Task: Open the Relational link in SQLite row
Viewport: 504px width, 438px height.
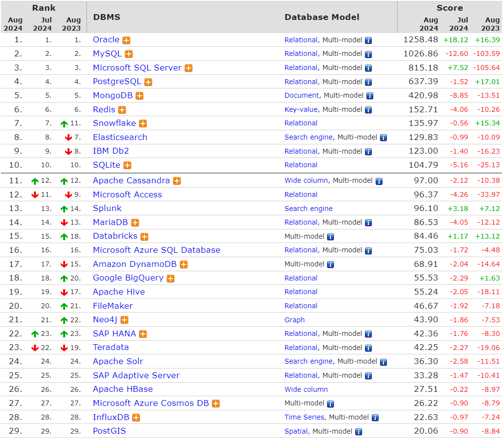Action: pos(301,165)
